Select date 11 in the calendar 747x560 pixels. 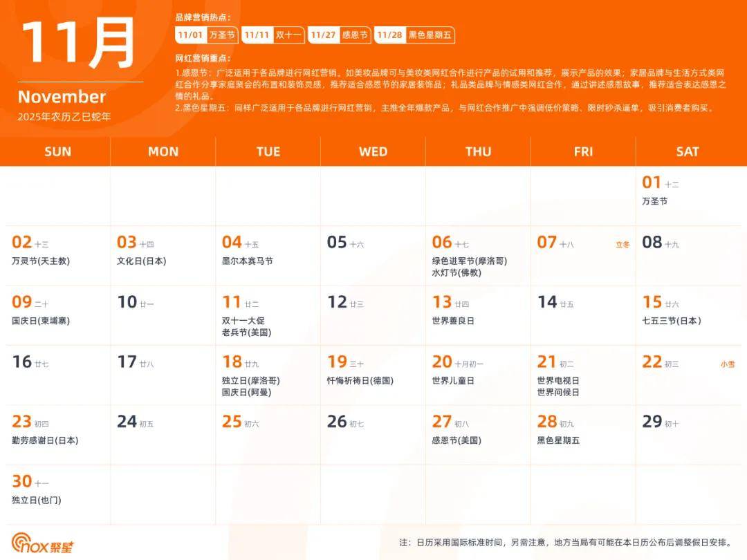pos(232,302)
